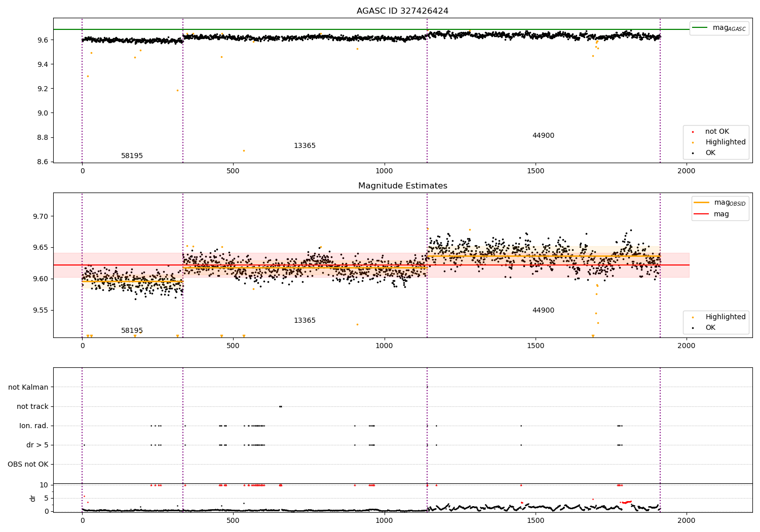
Task: Click obsid label 13365 in the top plot
Action: (x=305, y=146)
